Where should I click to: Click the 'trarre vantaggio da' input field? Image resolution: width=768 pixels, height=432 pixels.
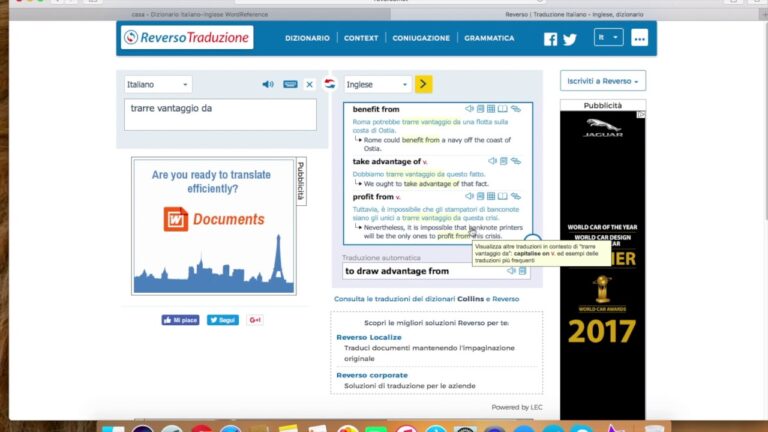coord(220,115)
